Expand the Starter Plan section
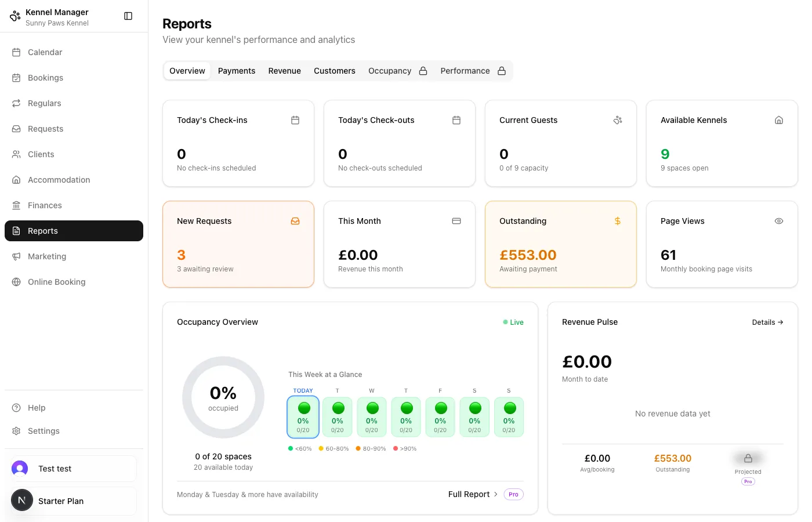Screen dimensions: 812x522 (74, 500)
